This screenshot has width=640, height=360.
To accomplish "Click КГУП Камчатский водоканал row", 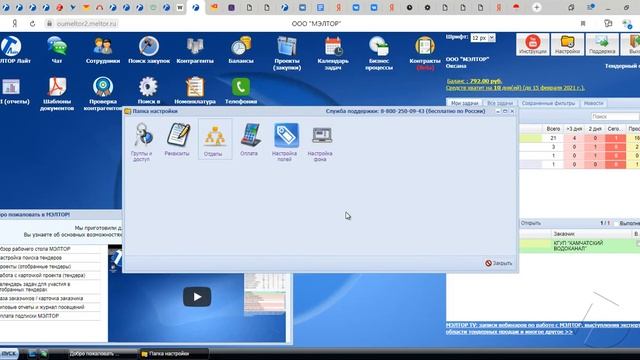I will tap(580, 246).
